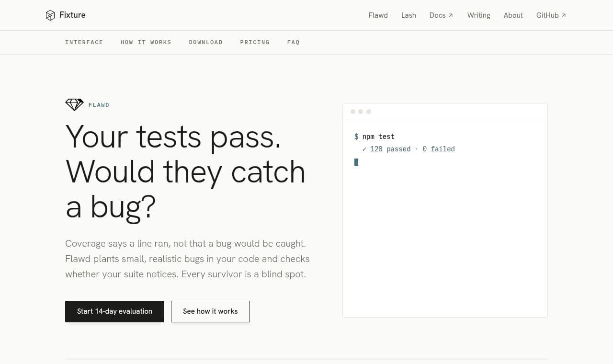Open the Docs link
The width and height of the screenshot is (613, 364).
441,15
